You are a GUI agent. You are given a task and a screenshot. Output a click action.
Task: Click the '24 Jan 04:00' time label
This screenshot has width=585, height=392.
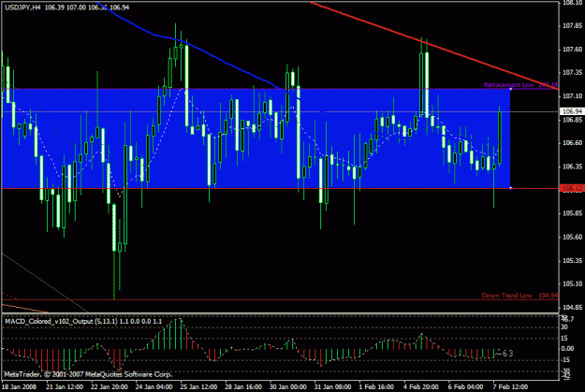click(154, 386)
